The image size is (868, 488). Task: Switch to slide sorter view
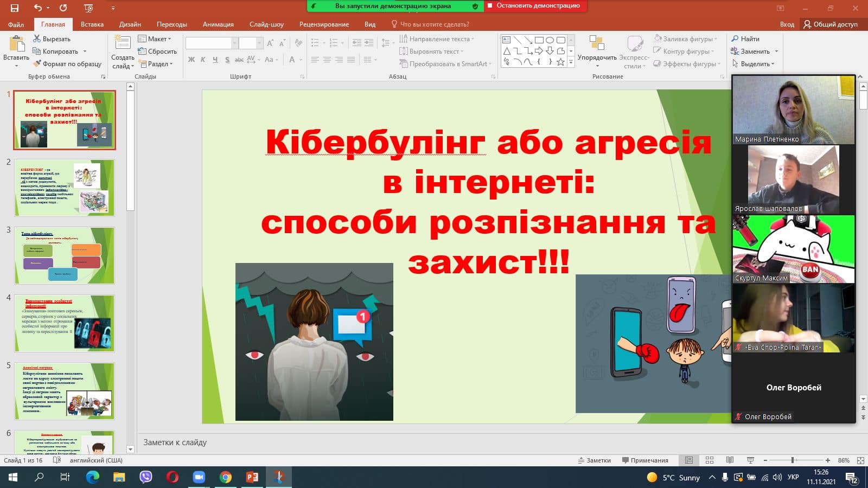(x=710, y=460)
